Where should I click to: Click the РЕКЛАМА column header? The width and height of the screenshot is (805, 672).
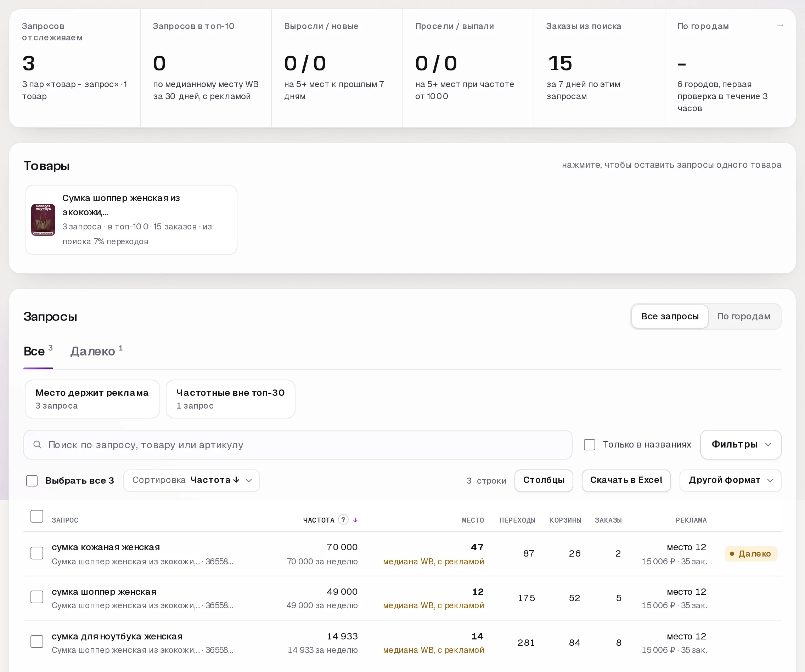pos(691,520)
